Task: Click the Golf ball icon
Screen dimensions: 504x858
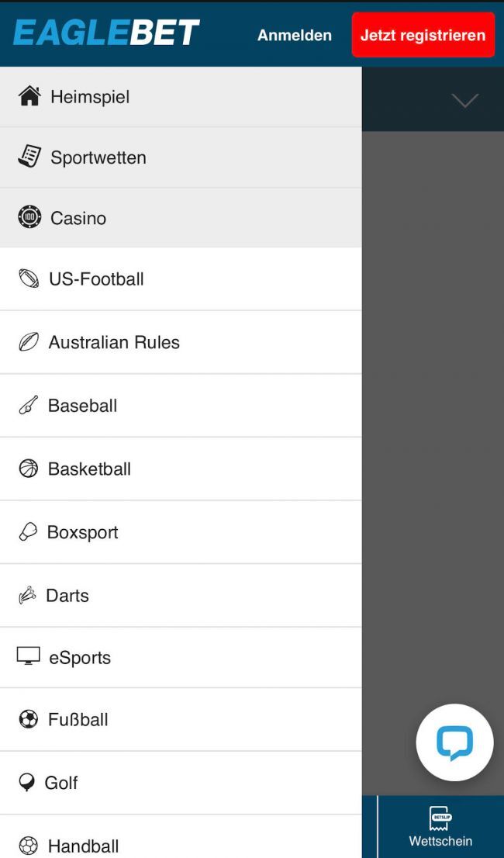Action: tap(27, 782)
